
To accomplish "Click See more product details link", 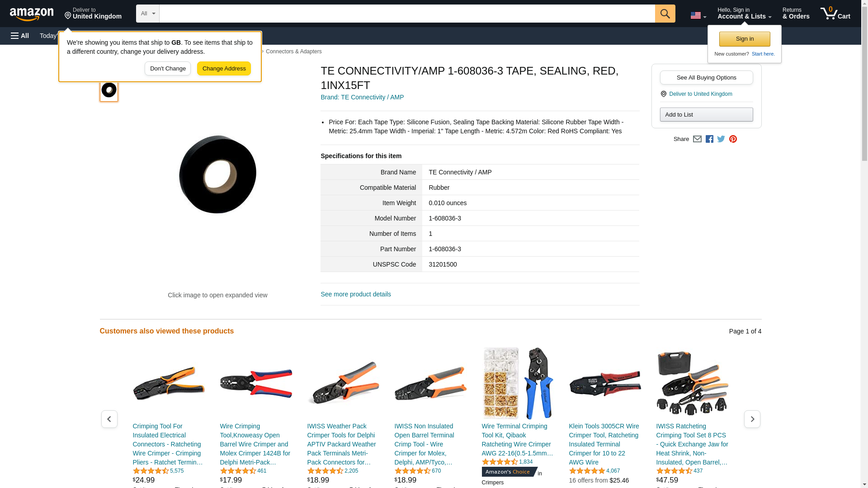I will [x=355, y=294].
